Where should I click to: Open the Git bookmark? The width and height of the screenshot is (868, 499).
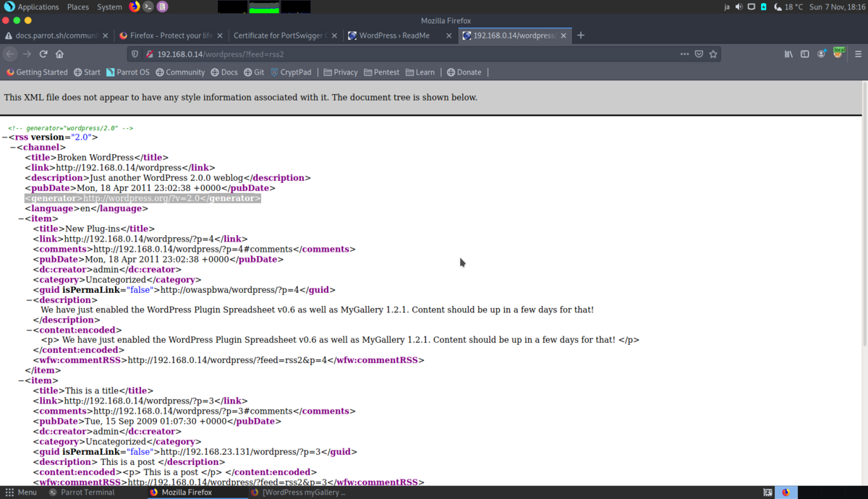pyautogui.click(x=254, y=72)
